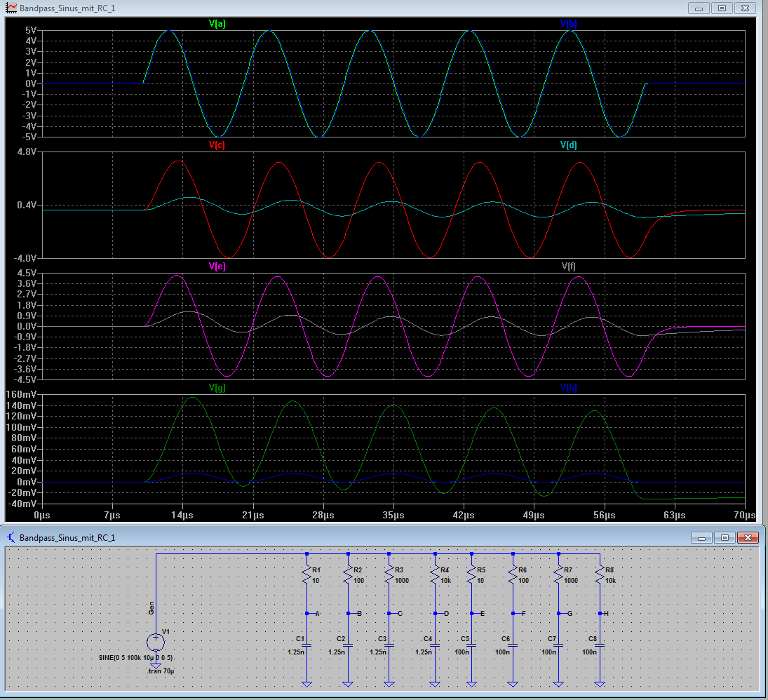The width and height of the screenshot is (768, 700).
Task: Select the R8 resistor symbol
Action: tap(600, 576)
